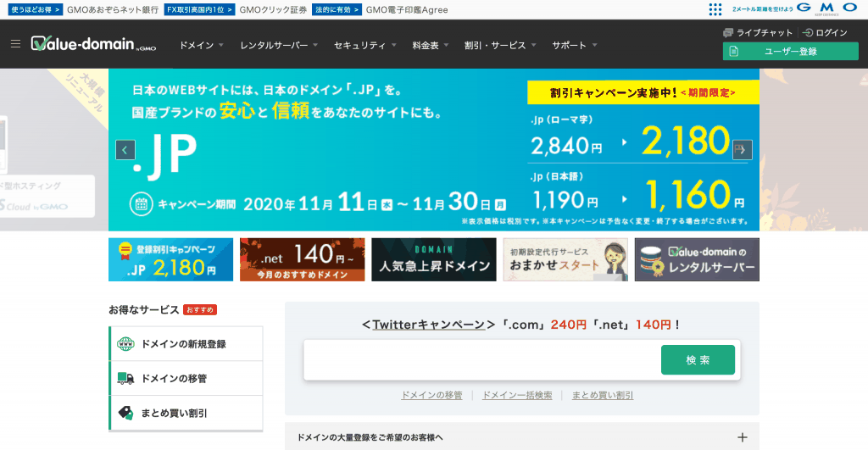Screen dimensions: 868x450
Task: Click ドメインの大量登録をご希望のお客様へ text
Action: [x=370, y=437]
